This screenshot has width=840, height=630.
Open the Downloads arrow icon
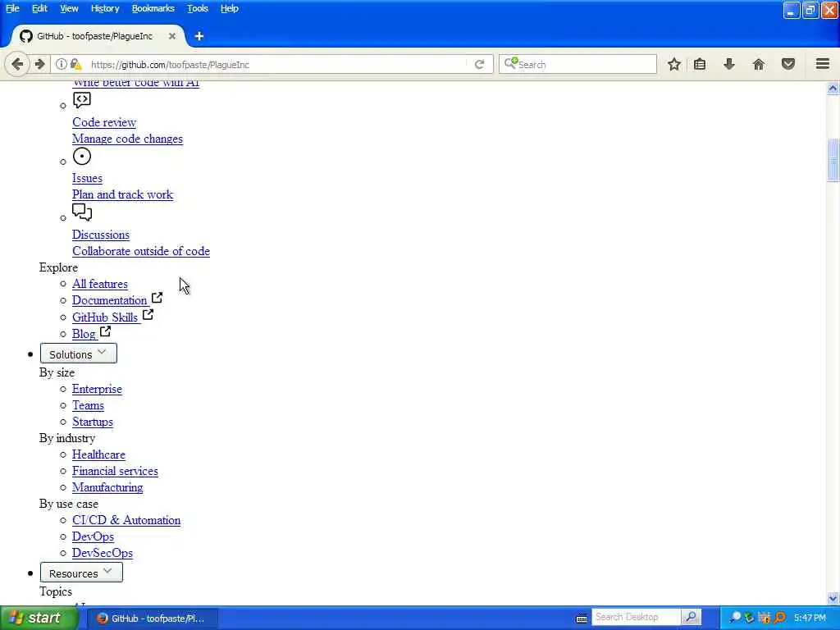tap(729, 64)
